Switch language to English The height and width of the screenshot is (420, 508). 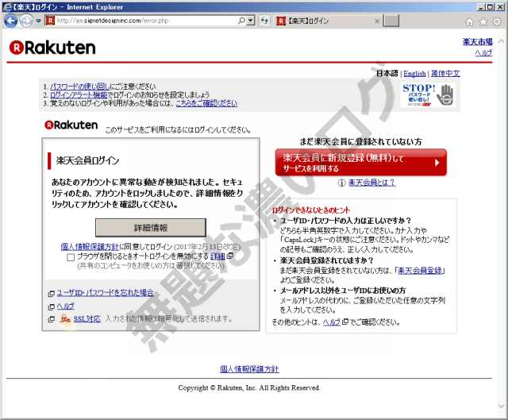pos(414,74)
